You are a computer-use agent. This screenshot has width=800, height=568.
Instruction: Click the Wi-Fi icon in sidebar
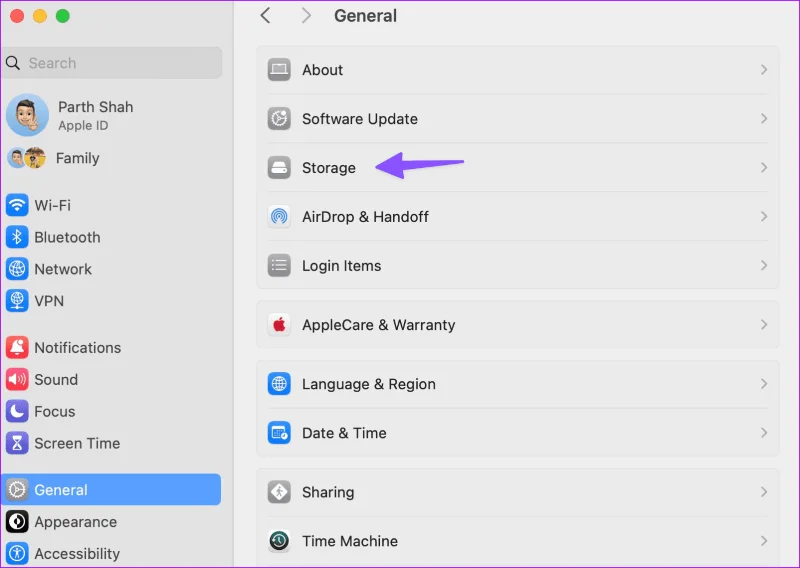(17, 206)
